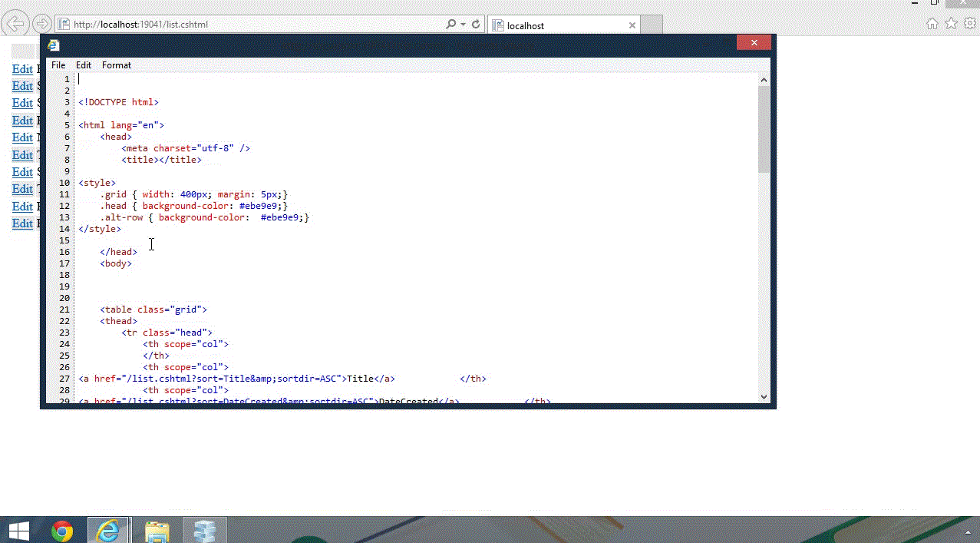This screenshot has height=543, width=980.
Task: Click source viewer scrollbar up arrow
Action: coord(764,79)
